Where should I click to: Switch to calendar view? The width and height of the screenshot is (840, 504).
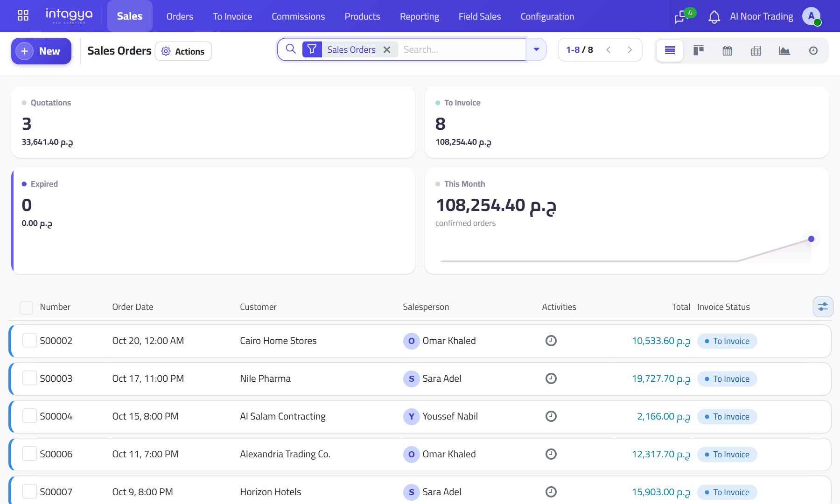tap(727, 50)
